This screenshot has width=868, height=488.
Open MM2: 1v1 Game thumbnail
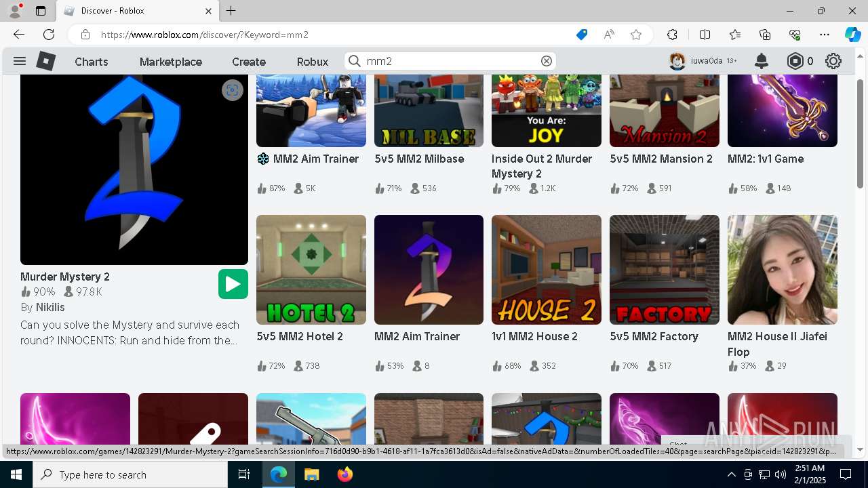tap(783, 110)
